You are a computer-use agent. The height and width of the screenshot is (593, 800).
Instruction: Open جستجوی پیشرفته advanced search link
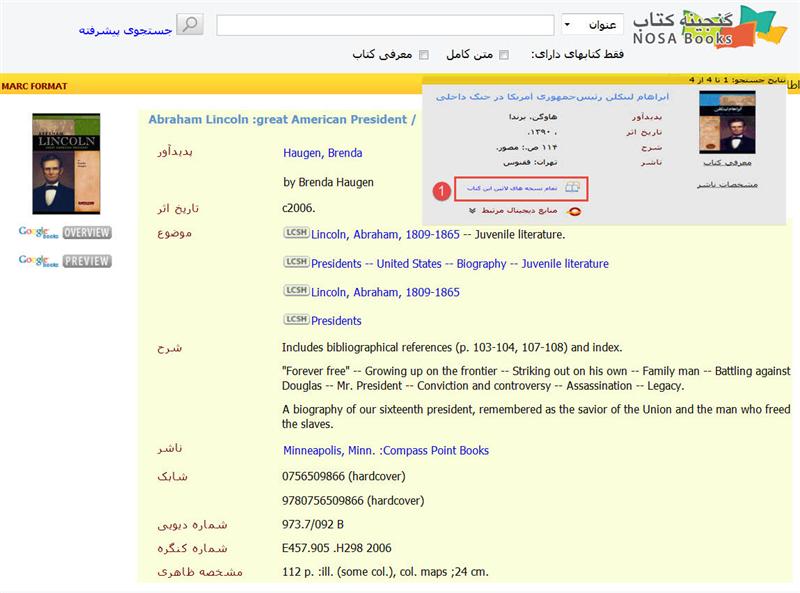click(x=126, y=30)
